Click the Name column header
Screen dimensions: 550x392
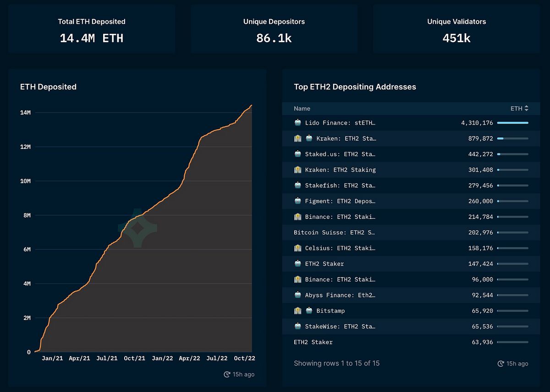[x=302, y=109]
